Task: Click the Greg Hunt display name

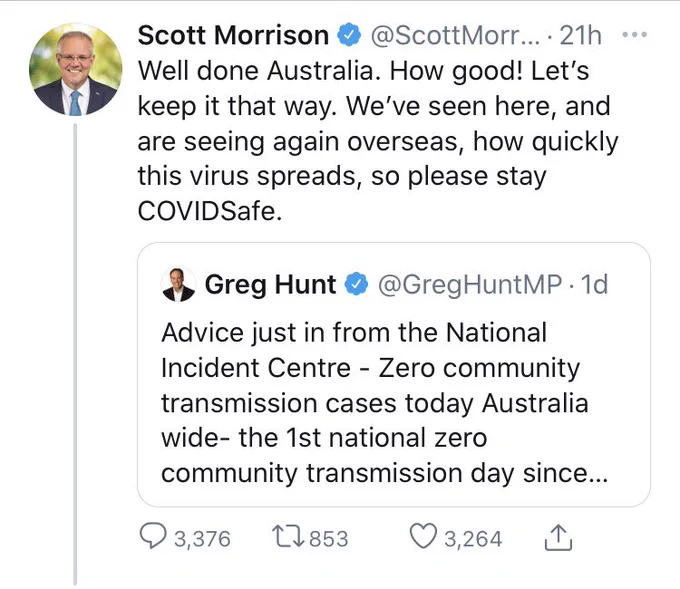Action: [270, 285]
